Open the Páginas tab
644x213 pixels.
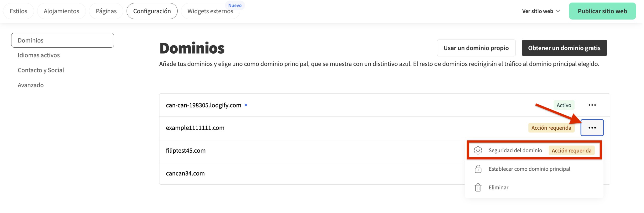coord(106,11)
